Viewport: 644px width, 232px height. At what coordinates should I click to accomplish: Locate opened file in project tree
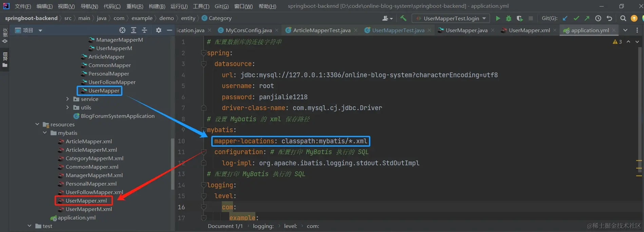pos(122,30)
